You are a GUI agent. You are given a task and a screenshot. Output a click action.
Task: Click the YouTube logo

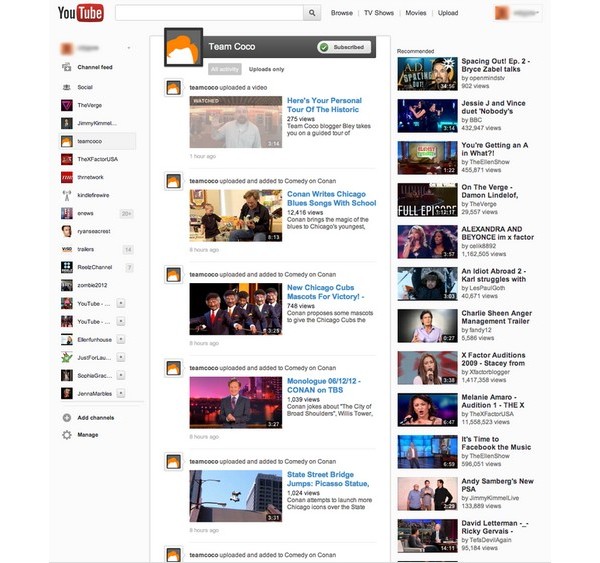point(81,13)
